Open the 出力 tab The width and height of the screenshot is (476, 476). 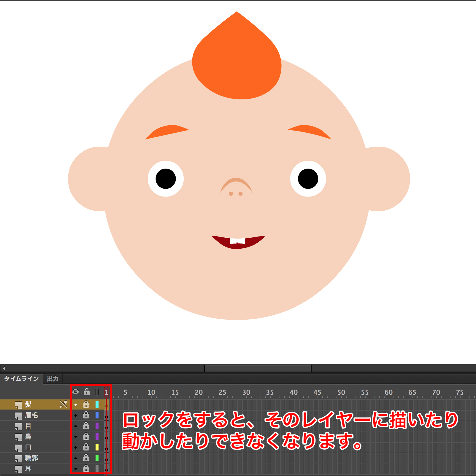pyautogui.click(x=53, y=379)
